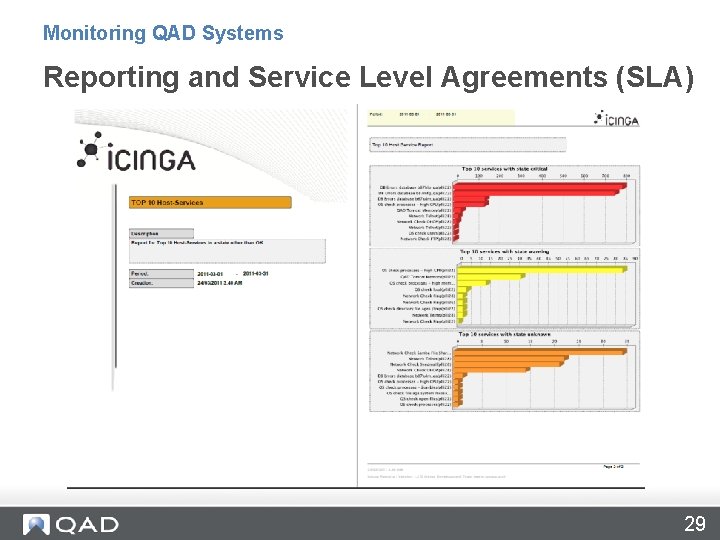The height and width of the screenshot is (540, 720).
Task: Click the yellow Period header on the chart page
Action: [441, 117]
